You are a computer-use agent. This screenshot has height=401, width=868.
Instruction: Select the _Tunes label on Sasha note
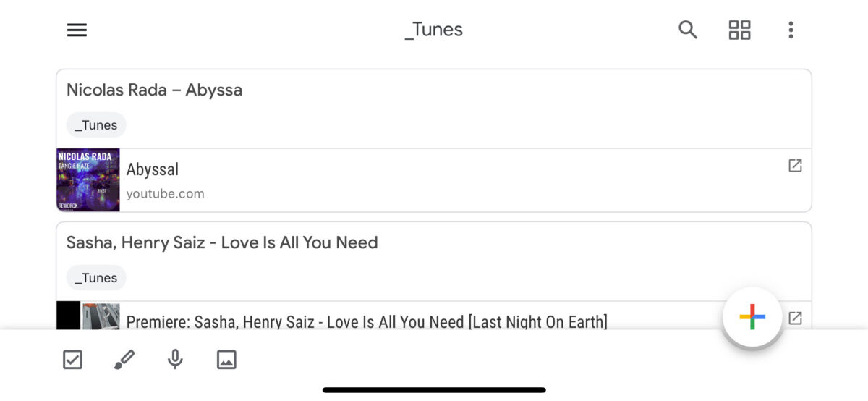96,277
